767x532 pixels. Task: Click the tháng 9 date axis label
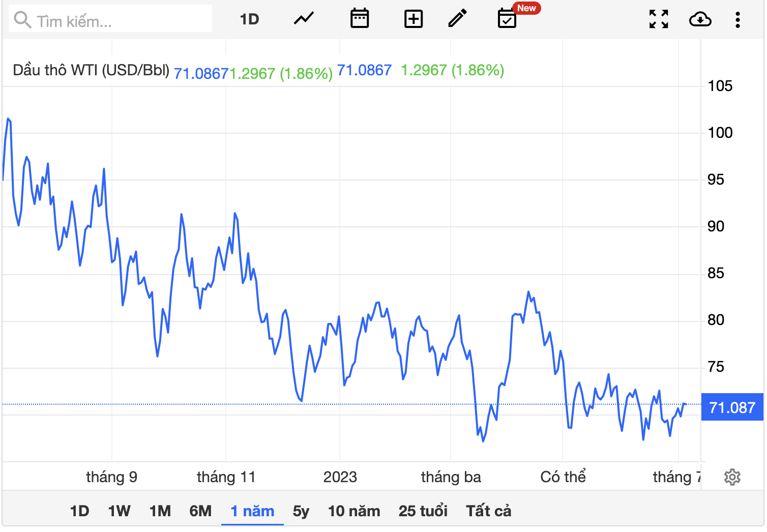pos(111,477)
